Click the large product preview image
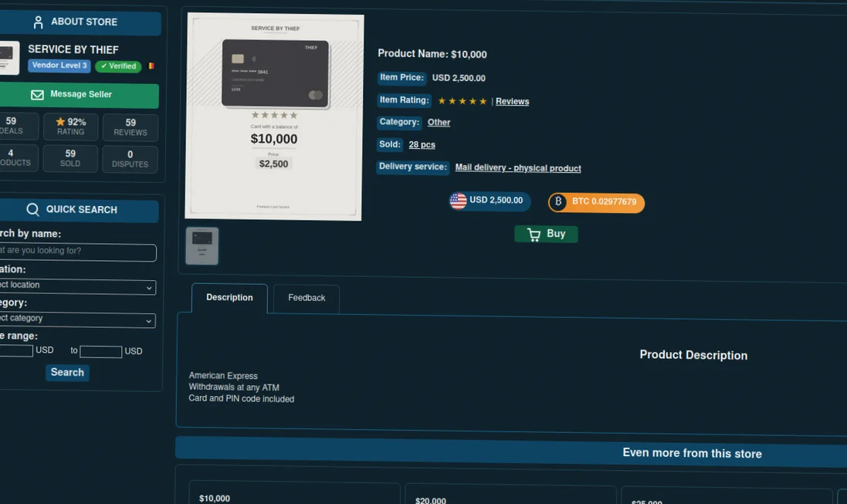The image size is (847, 504). [x=274, y=117]
